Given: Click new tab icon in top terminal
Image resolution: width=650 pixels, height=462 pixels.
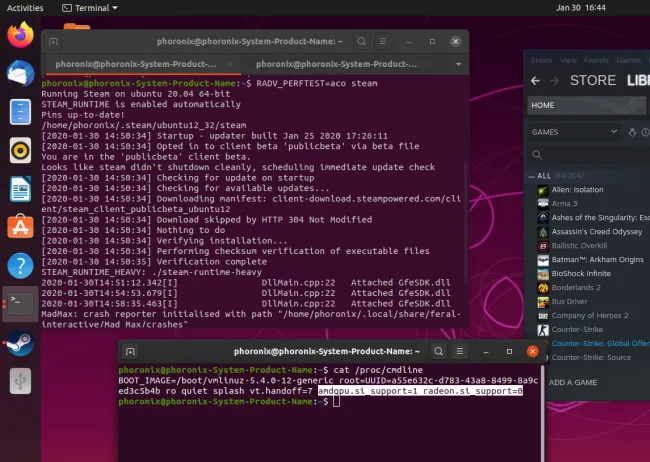Looking at the screenshot, I should [53, 41].
